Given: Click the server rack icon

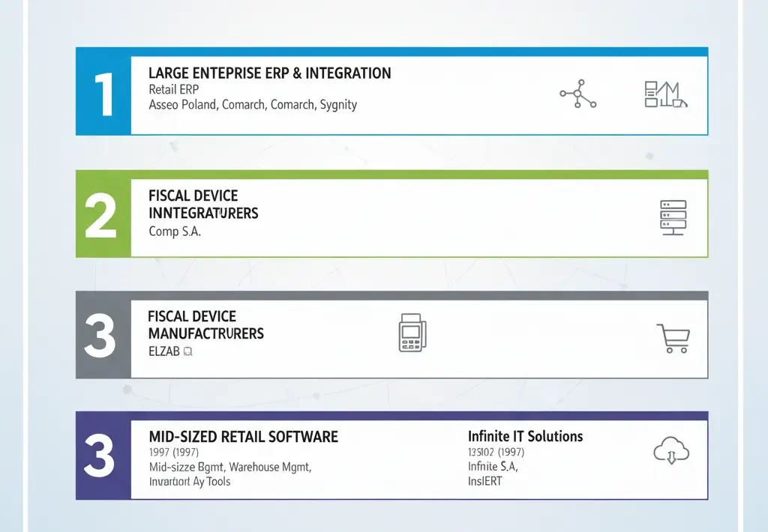Looking at the screenshot, I should (672, 217).
